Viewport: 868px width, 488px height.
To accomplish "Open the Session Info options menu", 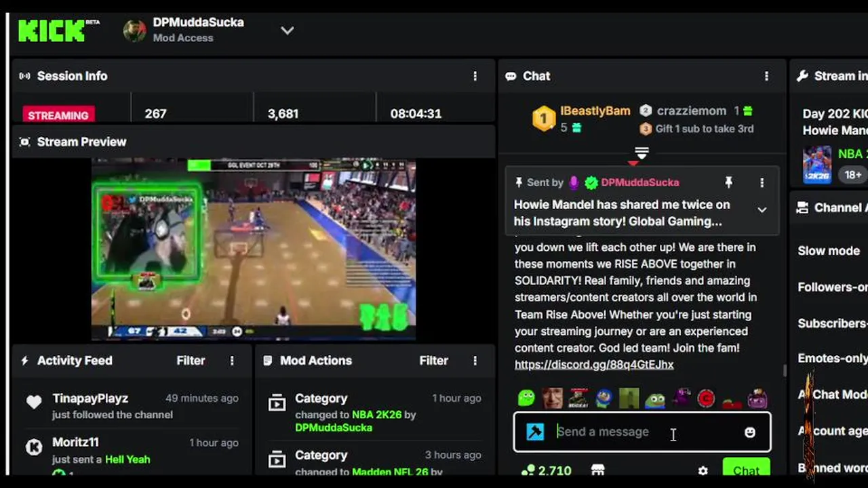I will [475, 76].
